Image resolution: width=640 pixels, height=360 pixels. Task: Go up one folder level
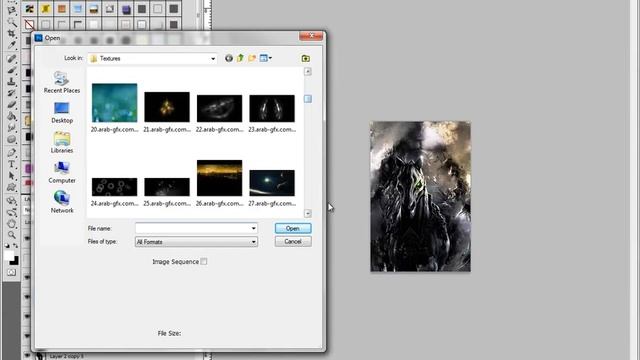coord(240,58)
